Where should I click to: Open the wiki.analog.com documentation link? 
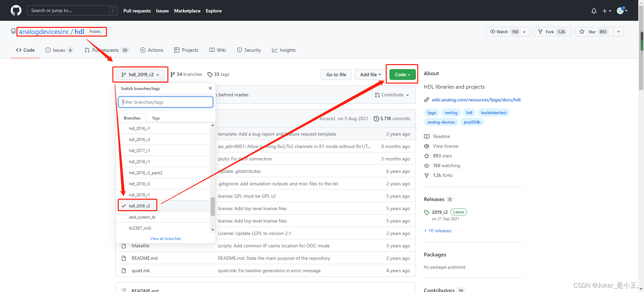coord(476,100)
